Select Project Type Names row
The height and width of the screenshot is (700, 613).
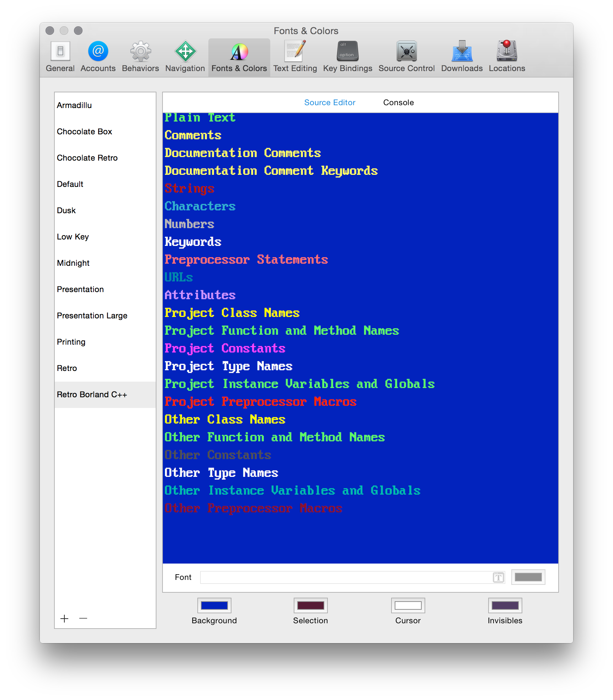[361, 366]
